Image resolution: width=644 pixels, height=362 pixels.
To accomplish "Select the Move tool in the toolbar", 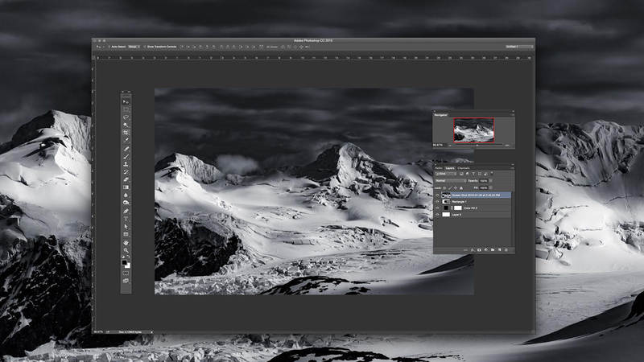I will point(126,101).
